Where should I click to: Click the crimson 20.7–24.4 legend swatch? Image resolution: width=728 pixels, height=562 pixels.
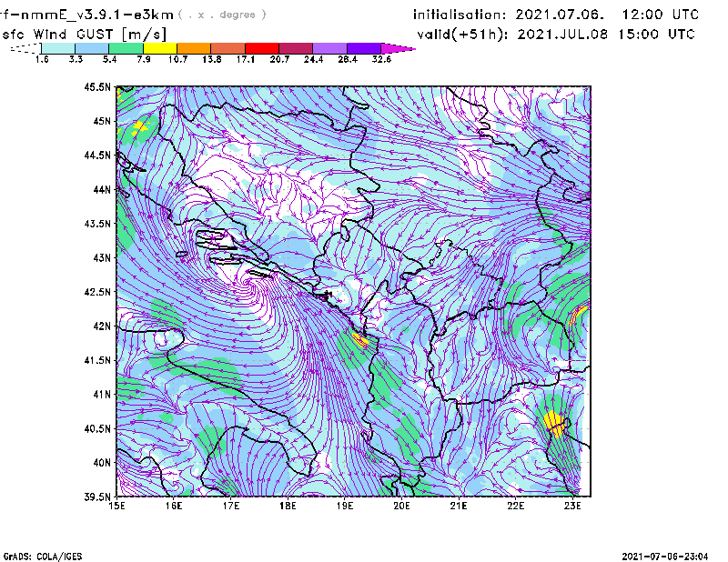[x=297, y=48]
